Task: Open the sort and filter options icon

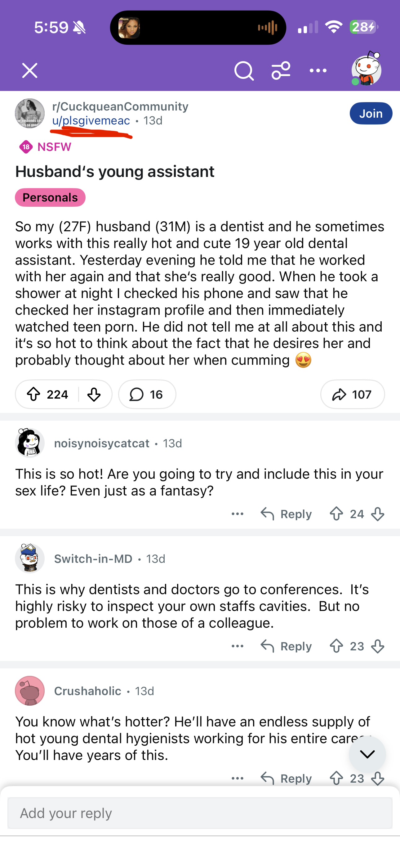Action: (281, 70)
